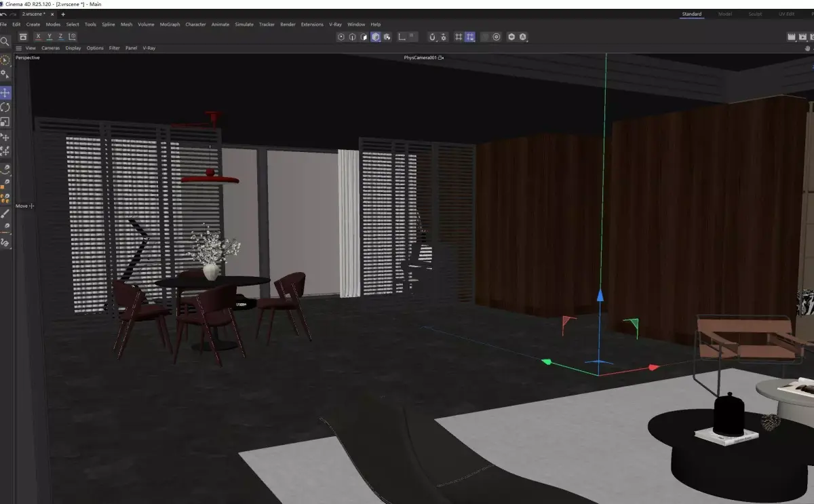
Task: Toggle Z axis lock
Action: [61, 37]
